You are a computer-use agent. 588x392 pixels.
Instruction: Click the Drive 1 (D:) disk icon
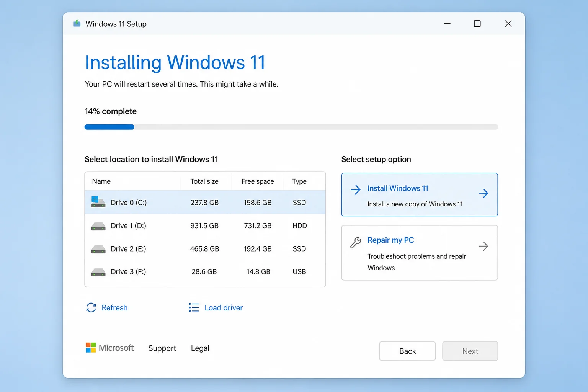(x=98, y=227)
